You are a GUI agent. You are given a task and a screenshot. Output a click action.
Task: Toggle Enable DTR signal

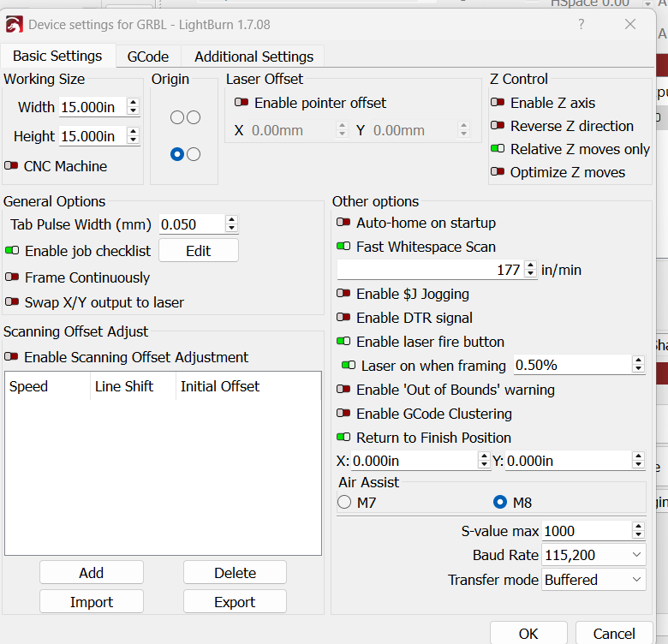tap(343, 318)
